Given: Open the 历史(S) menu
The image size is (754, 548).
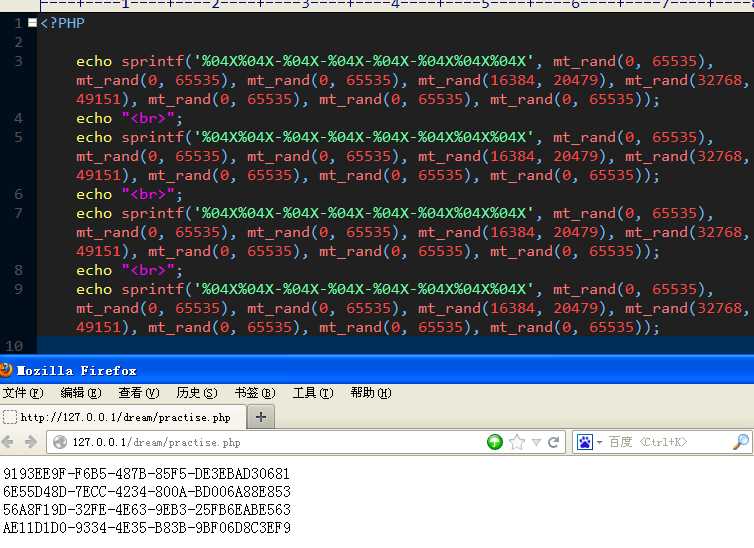Looking at the screenshot, I should click(x=197, y=393).
